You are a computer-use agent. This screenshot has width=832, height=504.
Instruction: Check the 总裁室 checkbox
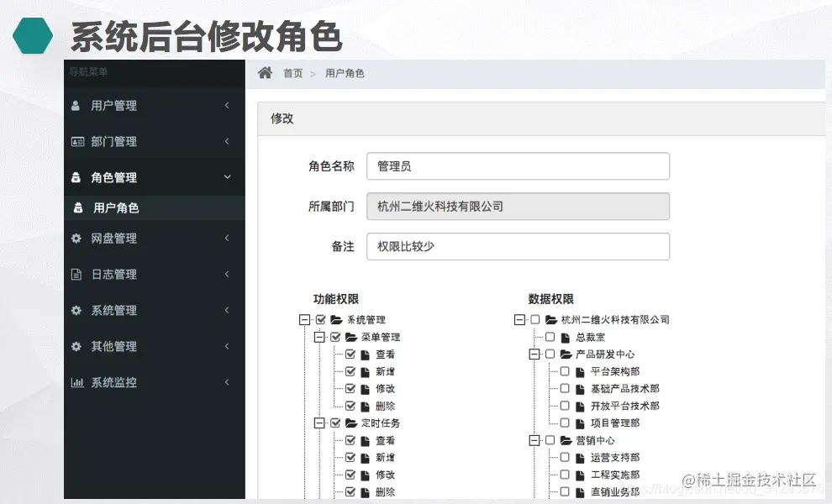click(x=550, y=337)
